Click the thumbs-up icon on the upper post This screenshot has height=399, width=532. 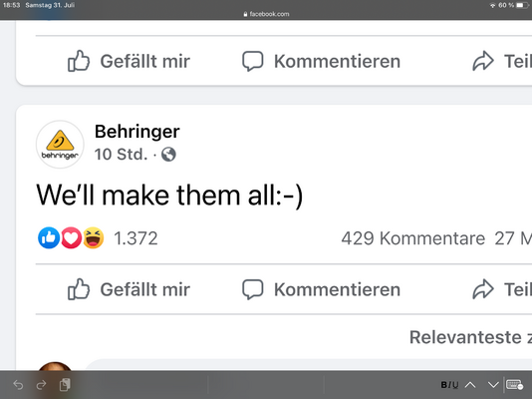(x=79, y=61)
